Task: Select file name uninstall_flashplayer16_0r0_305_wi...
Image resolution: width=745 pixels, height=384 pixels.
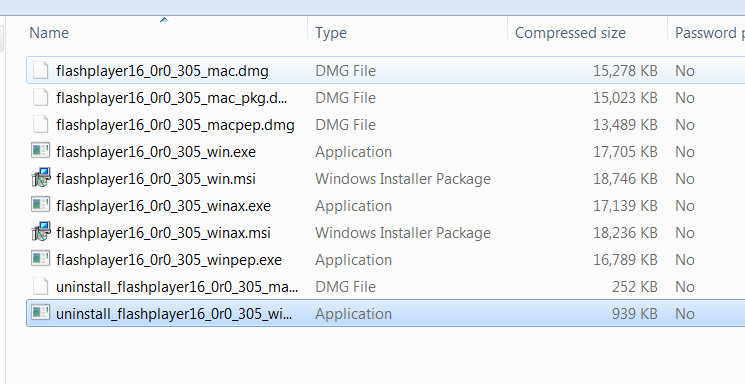Action: [x=174, y=314]
